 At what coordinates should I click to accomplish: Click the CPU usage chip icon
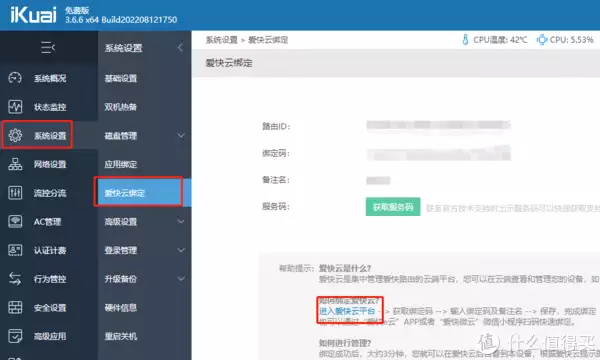click(542, 39)
